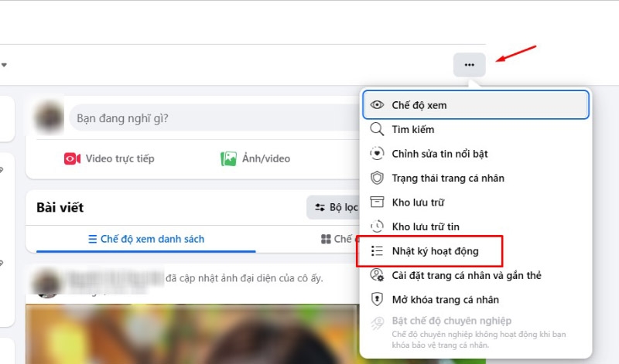Viewport: 619px width, 364px height.
Task: Click the clock icon beside Kho lưu trữ tin
Action: (x=377, y=226)
